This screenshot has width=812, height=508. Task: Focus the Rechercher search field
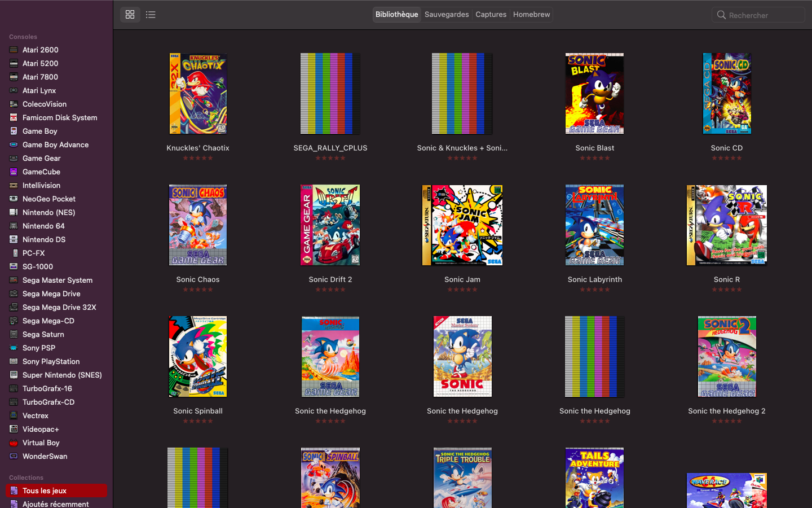pyautogui.click(x=758, y=15)
